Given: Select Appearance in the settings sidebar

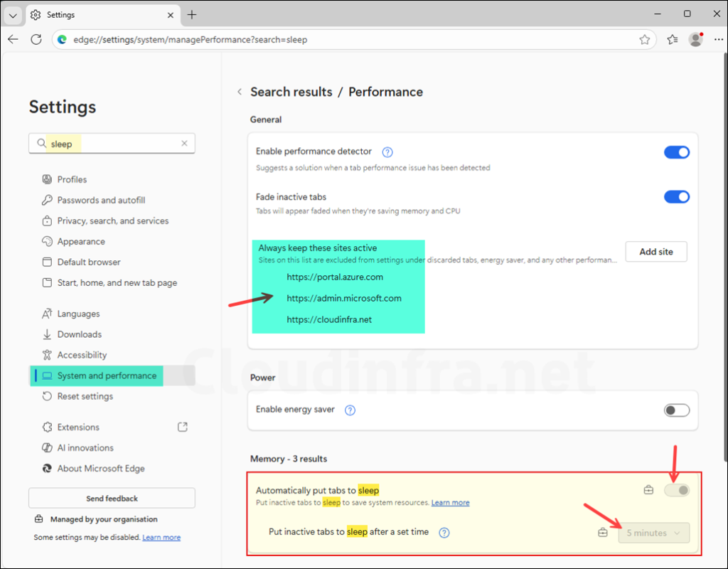Looking at the screenshot, I should 81,241.
